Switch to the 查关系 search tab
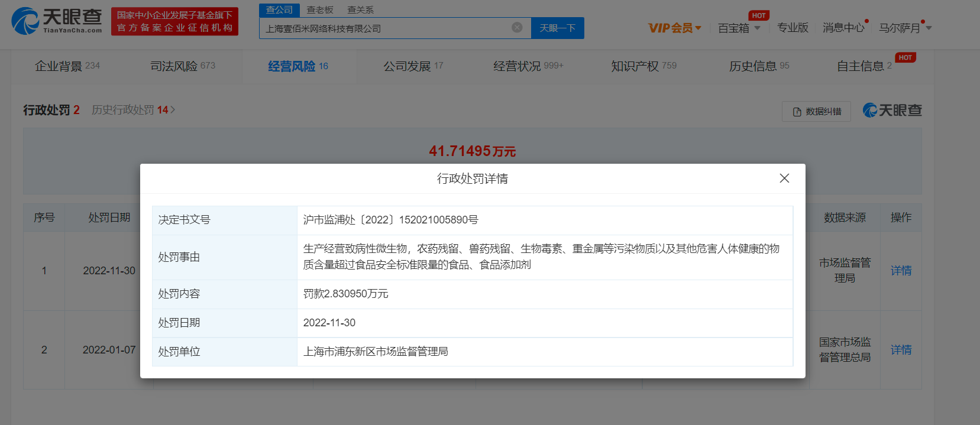Screen dimensions: 980x425 point(360,10)
